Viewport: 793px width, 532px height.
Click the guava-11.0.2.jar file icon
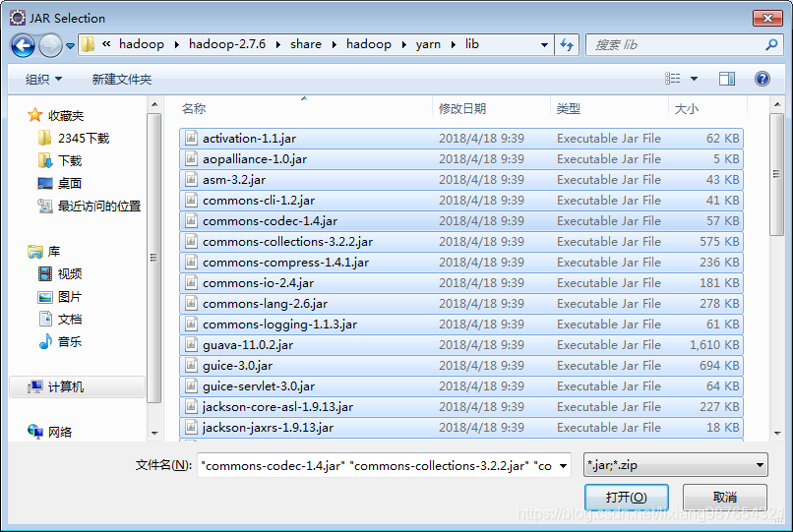point(191,345)
